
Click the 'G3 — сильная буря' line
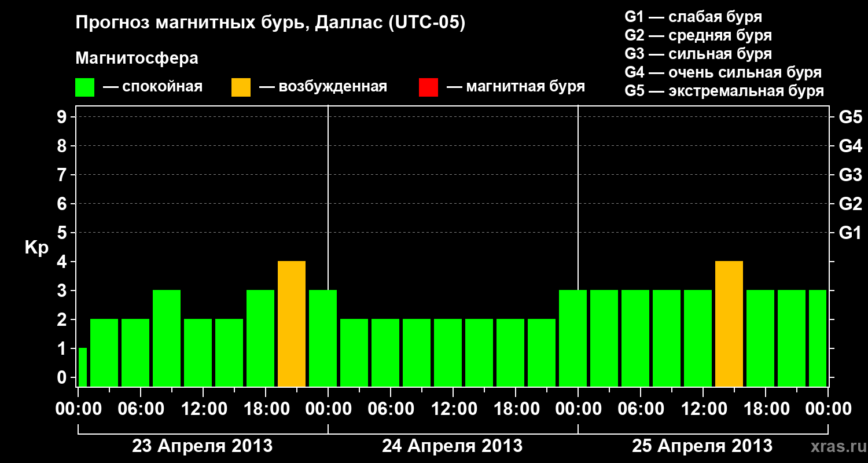pyautogui.click(x=698, y=54)
